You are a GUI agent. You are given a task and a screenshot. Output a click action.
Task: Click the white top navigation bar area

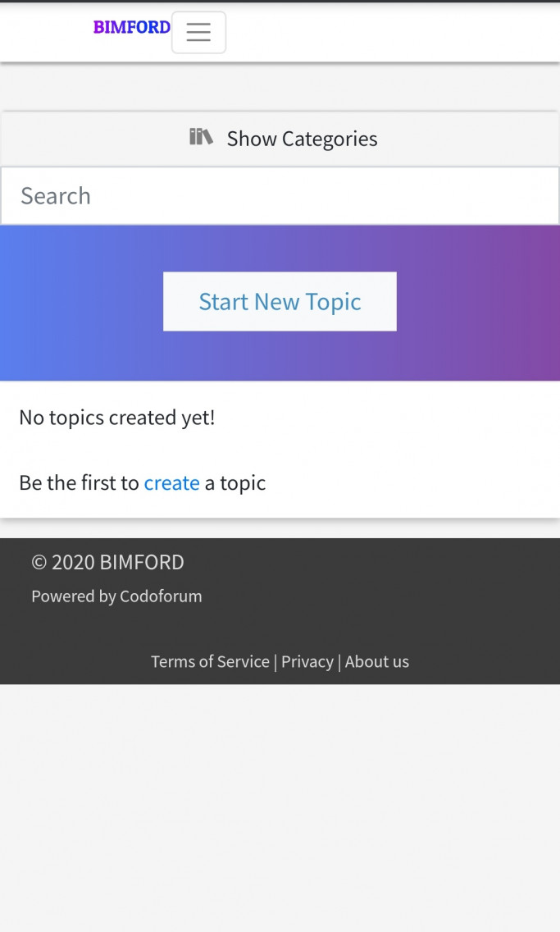click(x=392, y=32)
